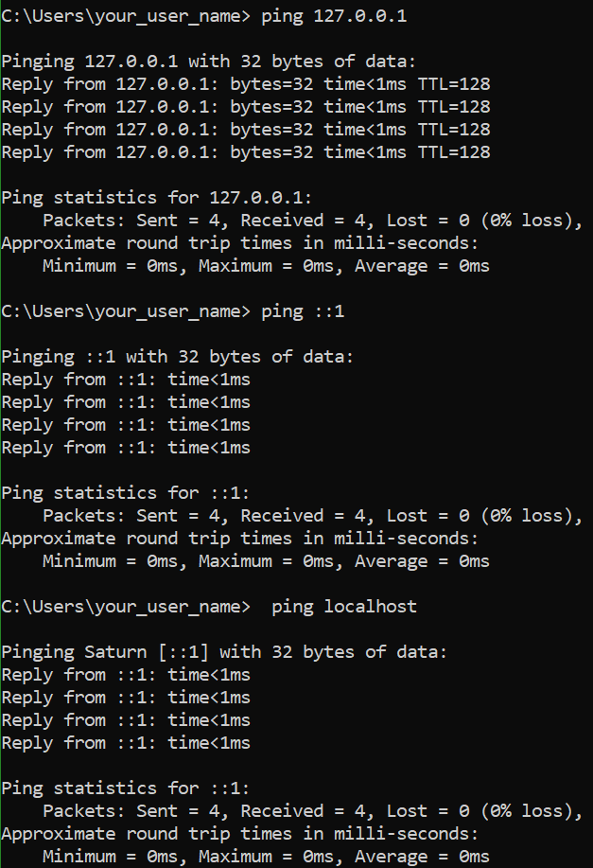This screenshot has height=868, width=593.
Task: Click 'Ping statistics for 127.0.0.1:' line
Action: click(157, 198)
